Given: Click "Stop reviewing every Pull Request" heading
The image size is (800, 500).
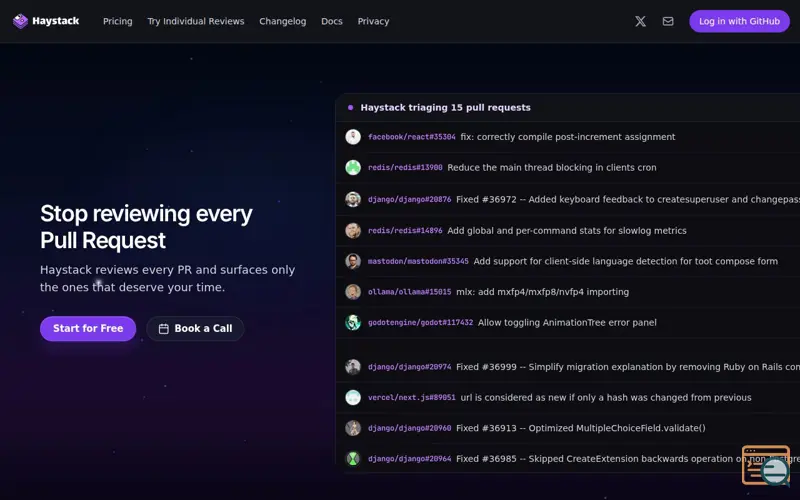Looking at the screenshot, I should click(146, 227).
